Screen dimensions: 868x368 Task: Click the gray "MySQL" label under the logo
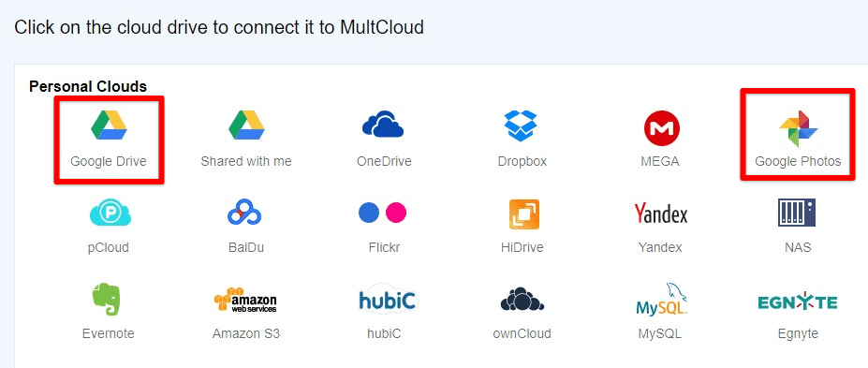(660, 333)
